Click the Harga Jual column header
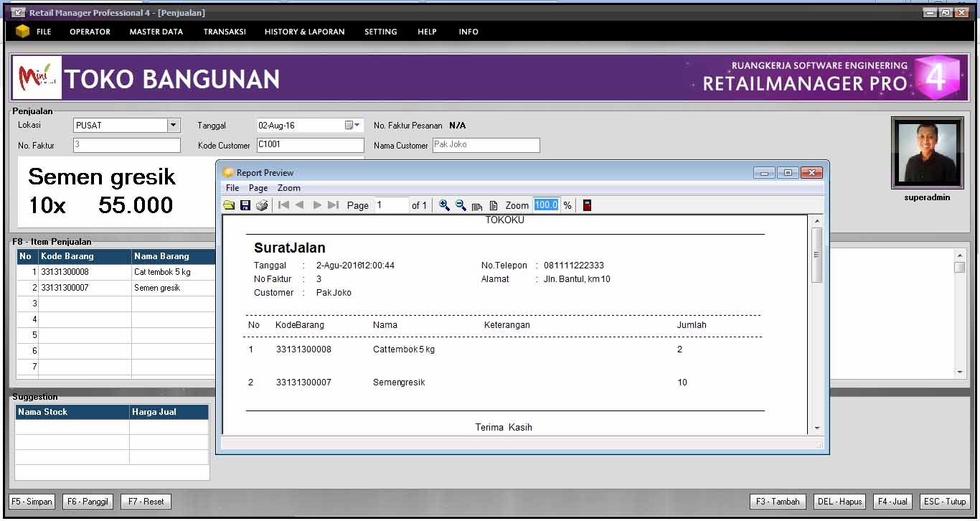Screen dimensions: 980x521 (x=169, y=412)
